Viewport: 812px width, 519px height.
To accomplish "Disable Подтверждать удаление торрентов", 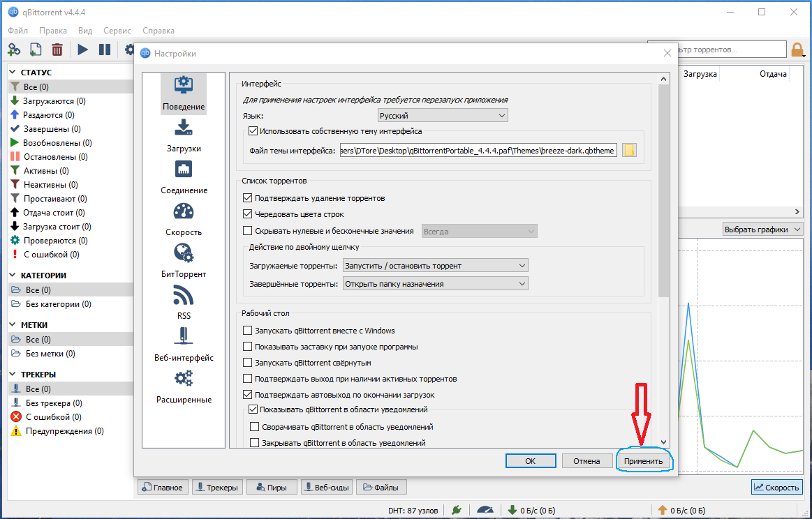I will click(248, 197).
